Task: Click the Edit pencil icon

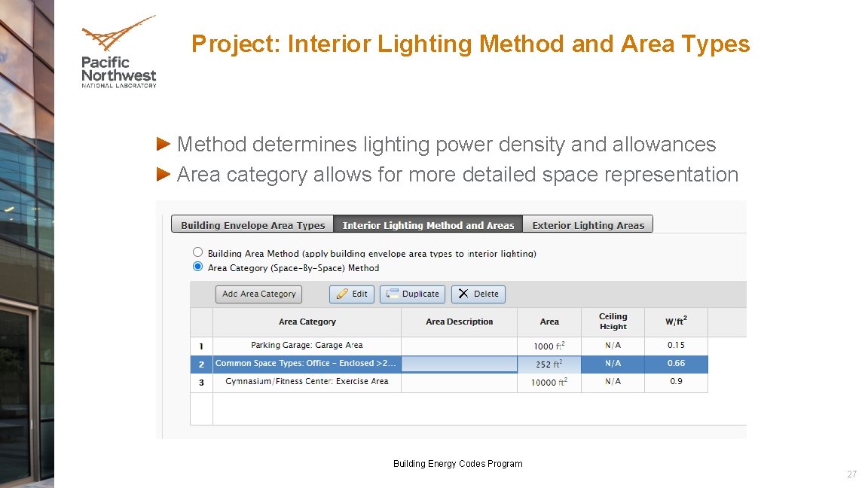Action: tap(341, 294)
